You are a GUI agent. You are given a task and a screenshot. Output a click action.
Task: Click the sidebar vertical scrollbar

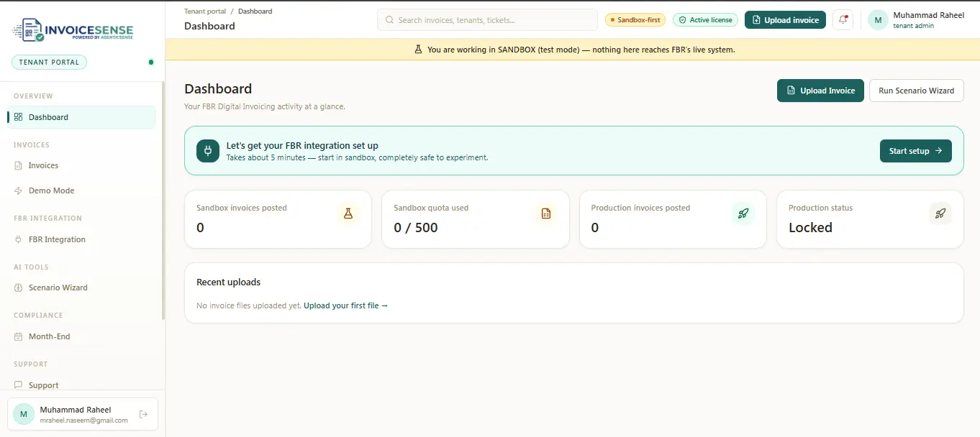(163, 201)
